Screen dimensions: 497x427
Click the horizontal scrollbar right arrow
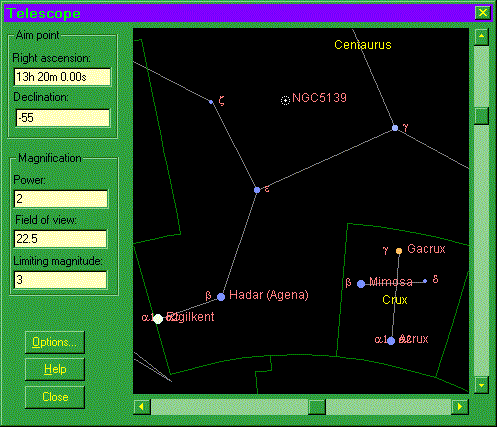(460, 407)
